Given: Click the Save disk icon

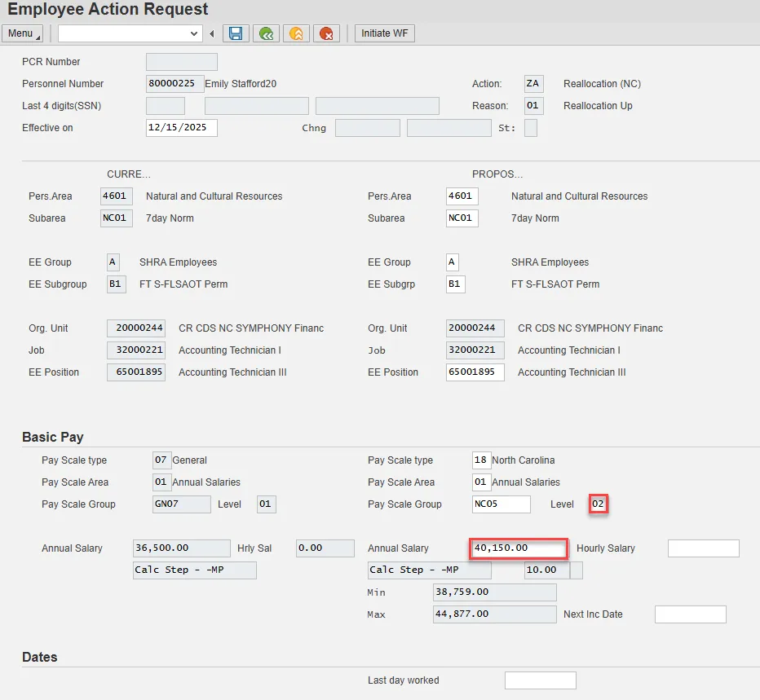Looking at the screenshot, I should tap(236, 33).
